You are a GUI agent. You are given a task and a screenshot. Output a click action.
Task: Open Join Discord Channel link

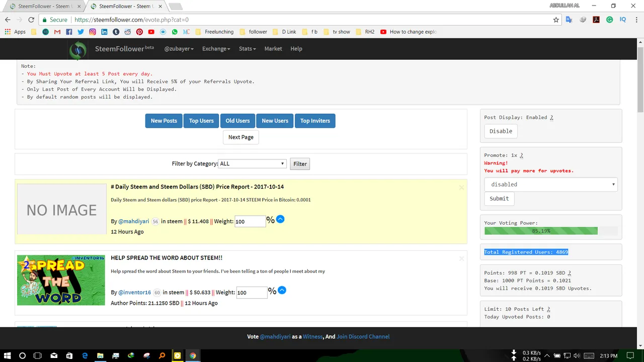(x=363, y=336)
